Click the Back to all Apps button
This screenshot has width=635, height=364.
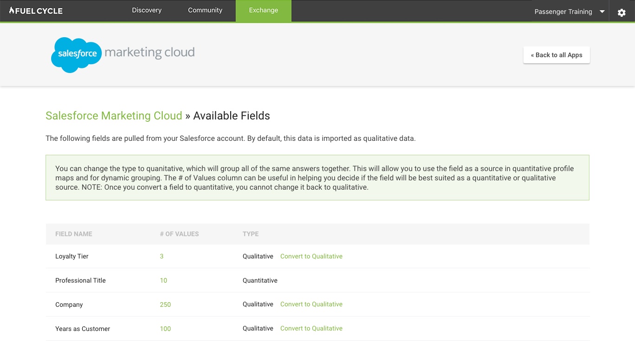tap(556, 55)
